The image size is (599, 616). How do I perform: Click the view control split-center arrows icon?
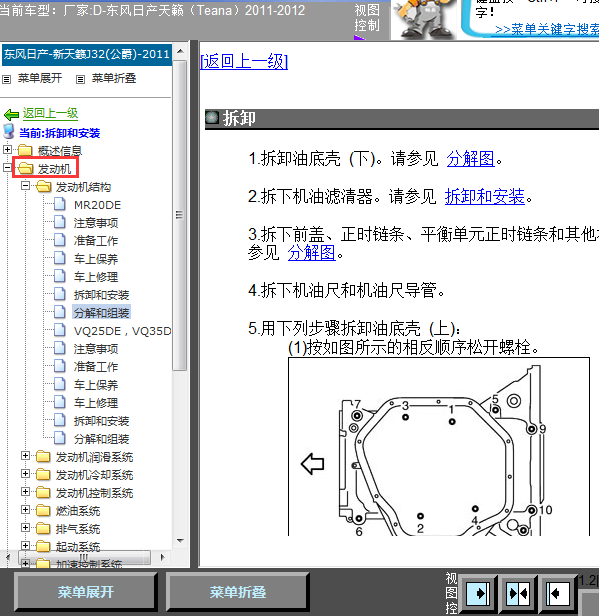tap(518, 592)
